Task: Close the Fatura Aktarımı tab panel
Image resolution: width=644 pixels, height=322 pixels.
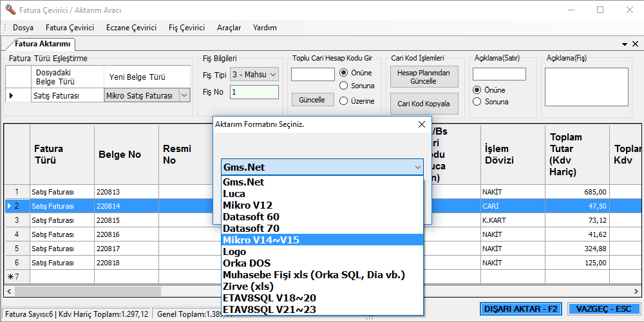Action: (635, 44)
